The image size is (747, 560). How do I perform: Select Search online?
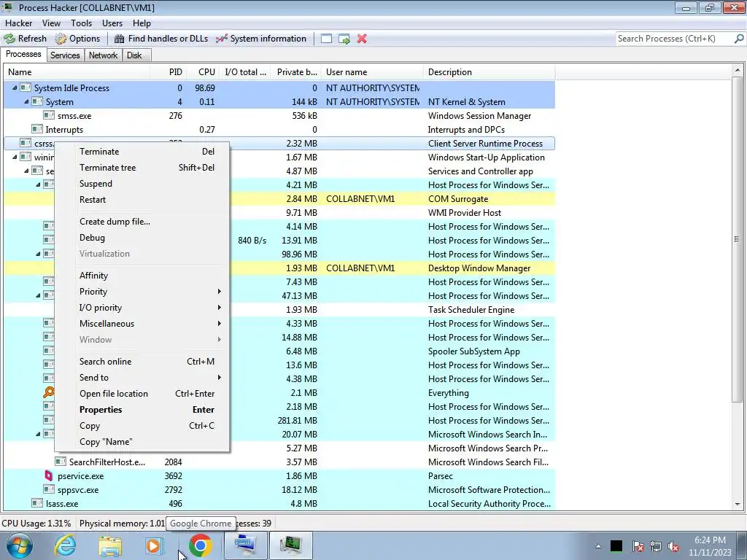coord(142,362)
